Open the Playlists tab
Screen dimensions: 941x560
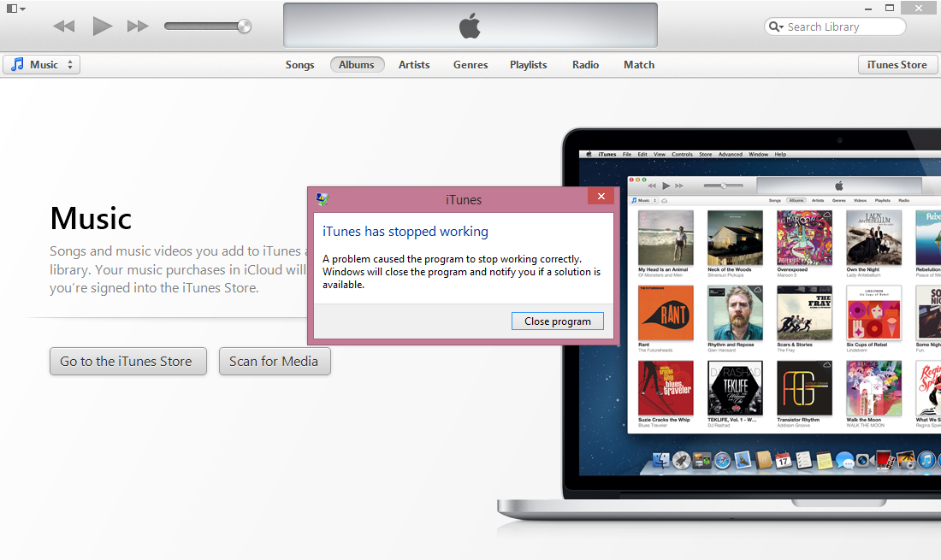[x=528, y=65]
